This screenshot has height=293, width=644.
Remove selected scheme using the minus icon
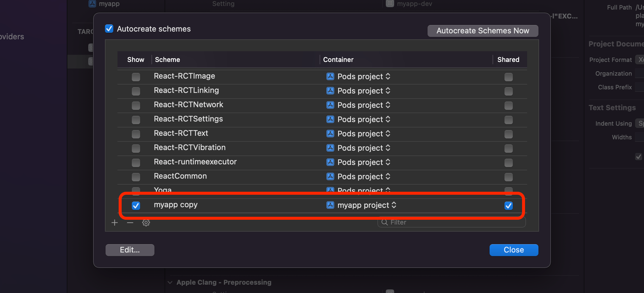coord(130,222)
